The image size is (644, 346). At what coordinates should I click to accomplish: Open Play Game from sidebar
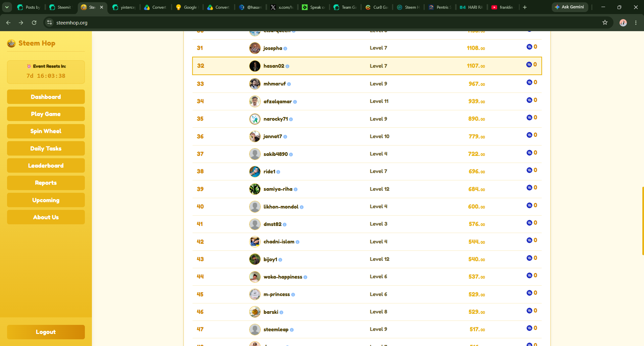click(46, 114)
